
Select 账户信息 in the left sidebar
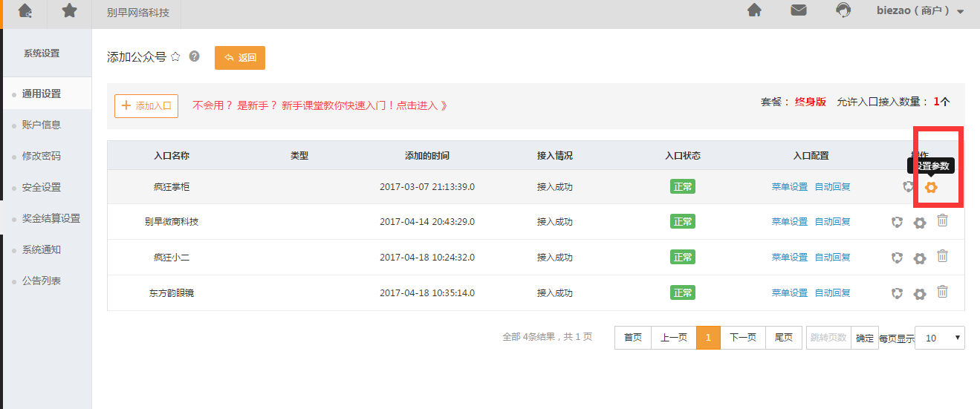[42, 125]
